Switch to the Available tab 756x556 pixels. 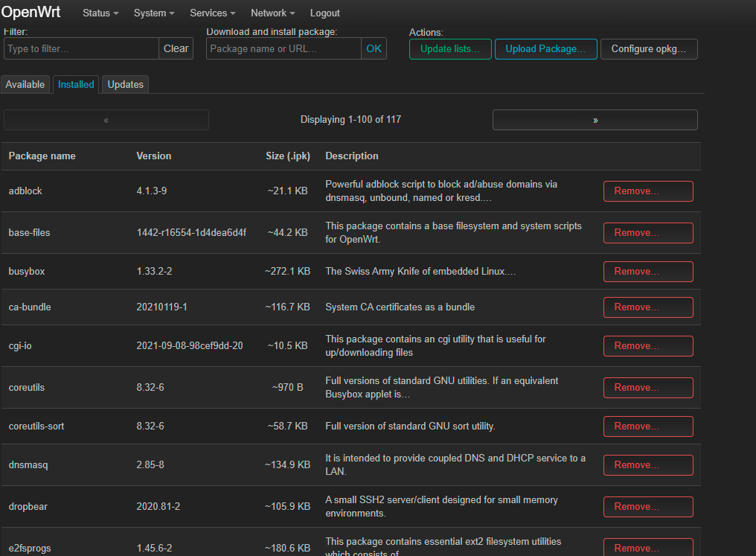25,84
